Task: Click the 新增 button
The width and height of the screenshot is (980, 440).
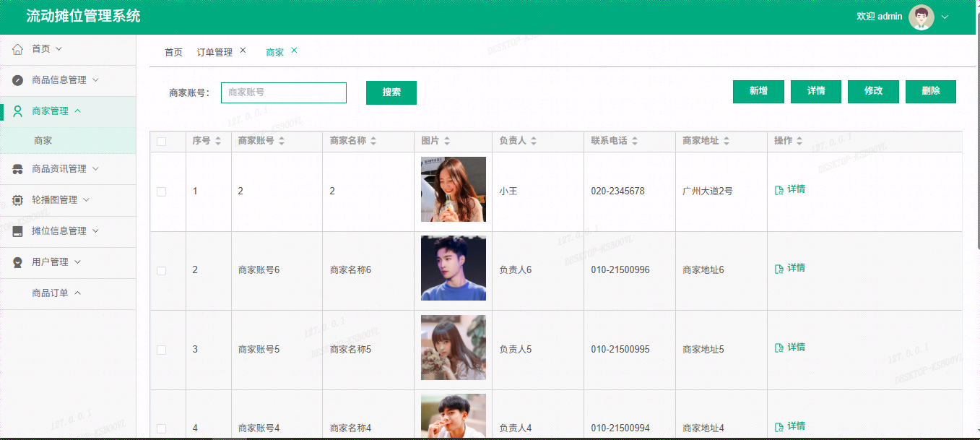Action: (758, 91)
